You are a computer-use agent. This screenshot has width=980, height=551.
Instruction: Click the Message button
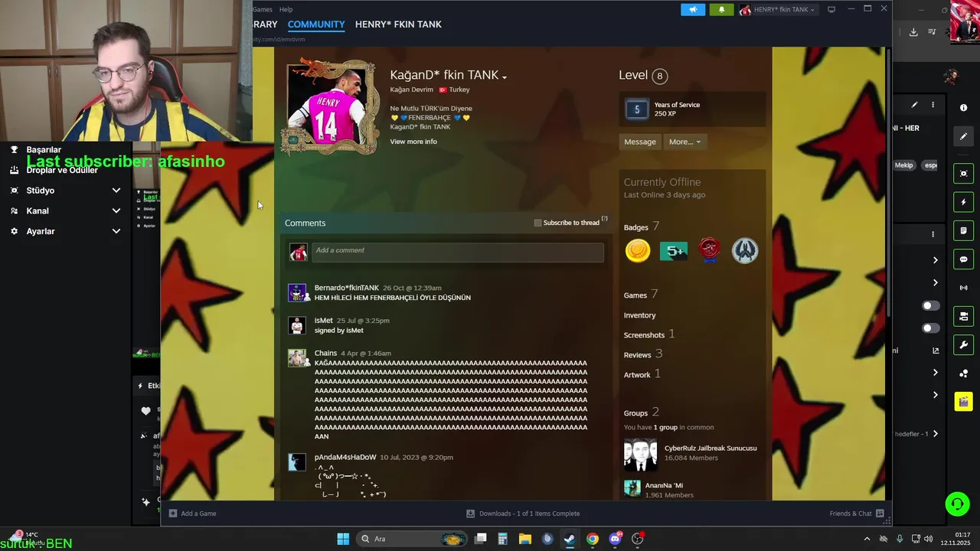coord(640,142)
